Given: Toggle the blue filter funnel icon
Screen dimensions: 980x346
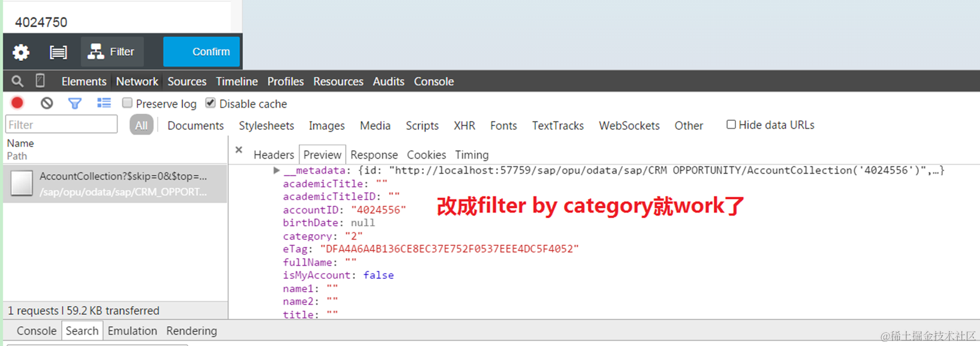Looking at the screenshot, I should tap(75, 104).
